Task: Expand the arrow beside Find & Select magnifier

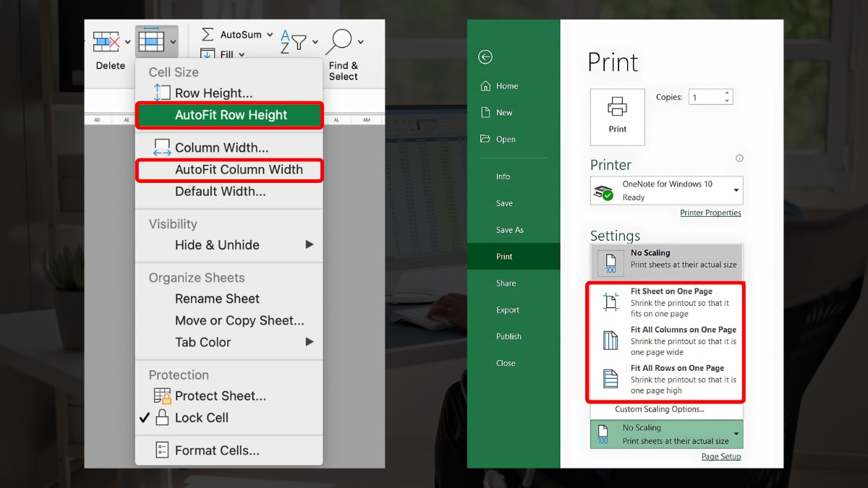Action: pyautogui.click(x=361, y=42)
